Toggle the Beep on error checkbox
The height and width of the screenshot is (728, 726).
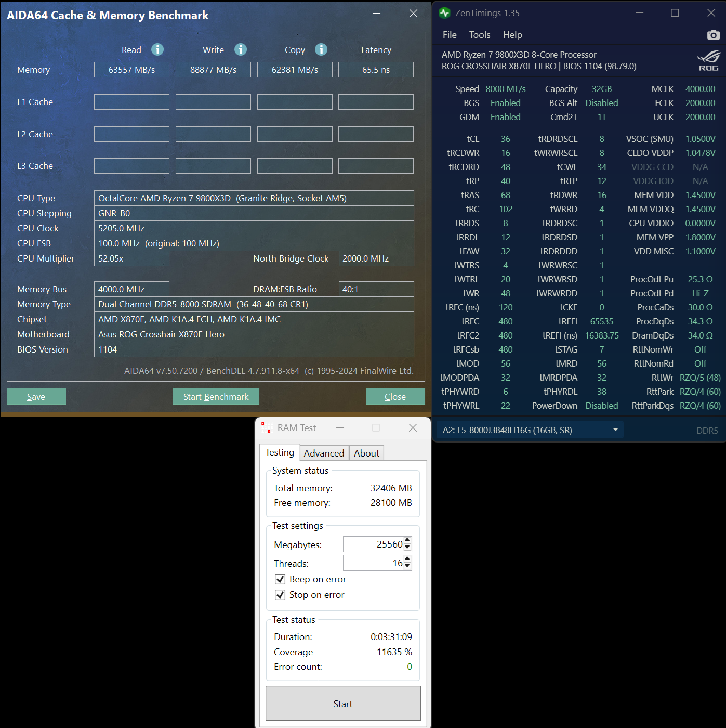280,579
